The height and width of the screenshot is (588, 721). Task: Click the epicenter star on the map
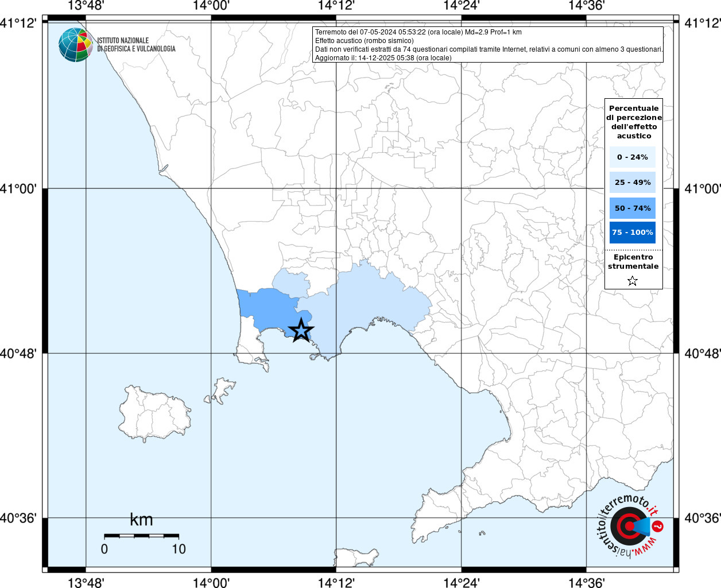tap(301, 331)
